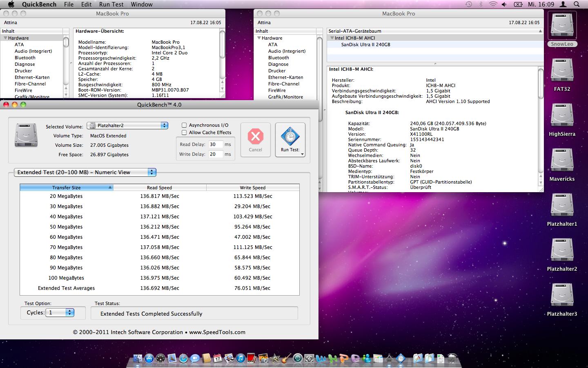Collapse the Intel ICH8-M AHCI tree node
The image size is (588, 368).
pos(332,38)
